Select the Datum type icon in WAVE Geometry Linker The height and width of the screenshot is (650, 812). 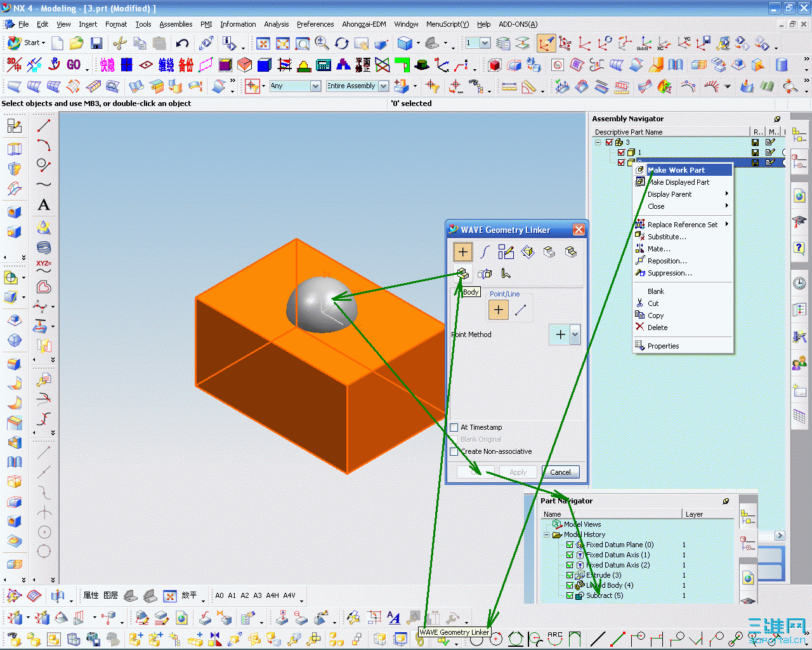click(x=528, y=252)
